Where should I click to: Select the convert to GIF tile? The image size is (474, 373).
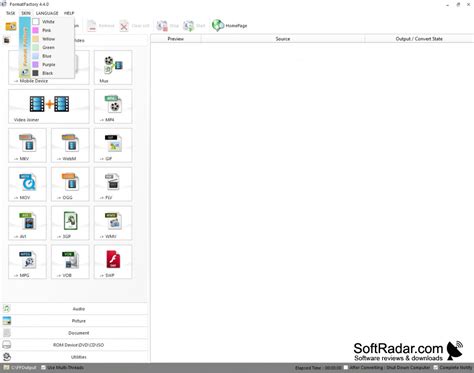coord(113,145)
